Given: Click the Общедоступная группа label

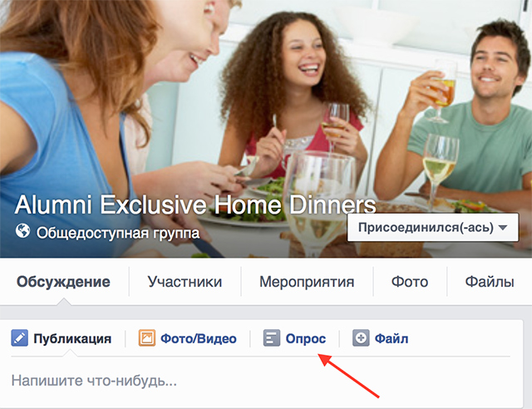Looking at the screenshot, I should tap(118, 233).
